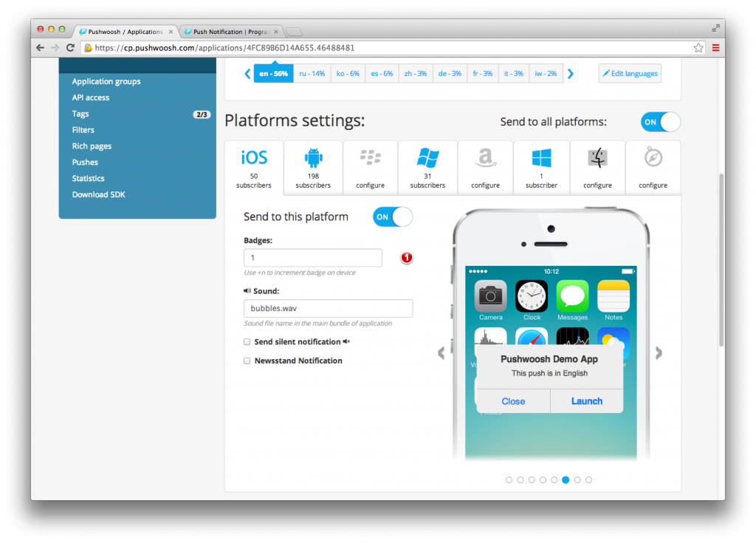Select the zh - 3% language tab
This screenshot has height=543, width=756.
416,73
